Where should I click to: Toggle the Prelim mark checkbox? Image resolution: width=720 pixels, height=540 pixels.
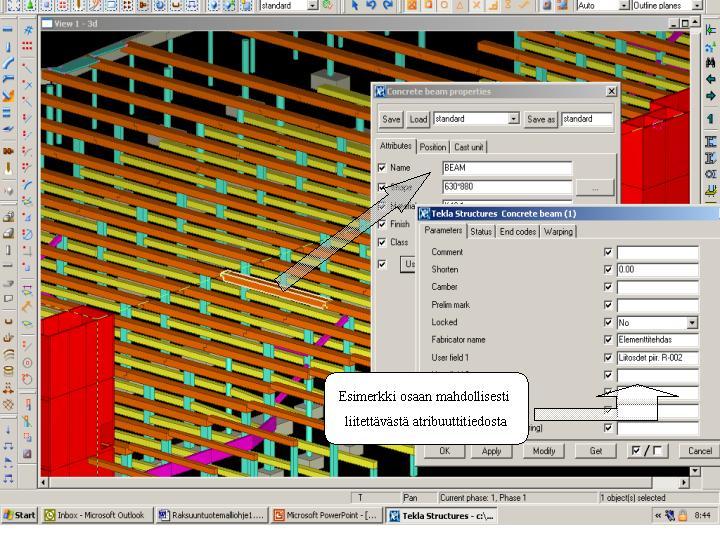coord(608,305)
